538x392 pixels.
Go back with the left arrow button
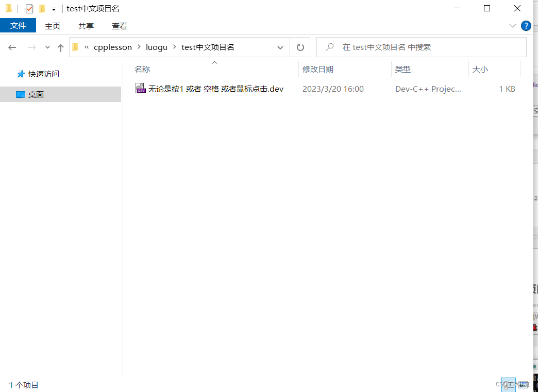tap(12, 47)
